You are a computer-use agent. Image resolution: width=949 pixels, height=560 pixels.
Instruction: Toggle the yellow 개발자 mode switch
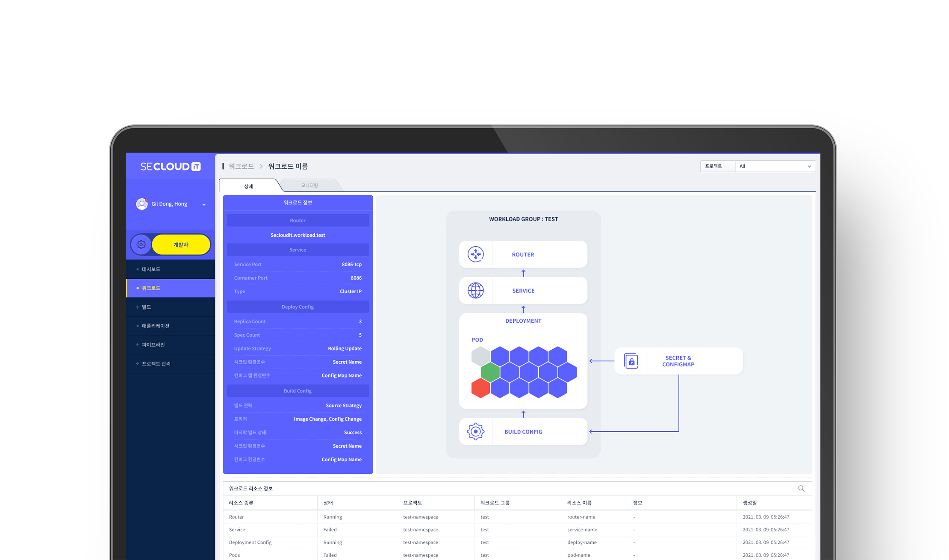pos(181,245)
